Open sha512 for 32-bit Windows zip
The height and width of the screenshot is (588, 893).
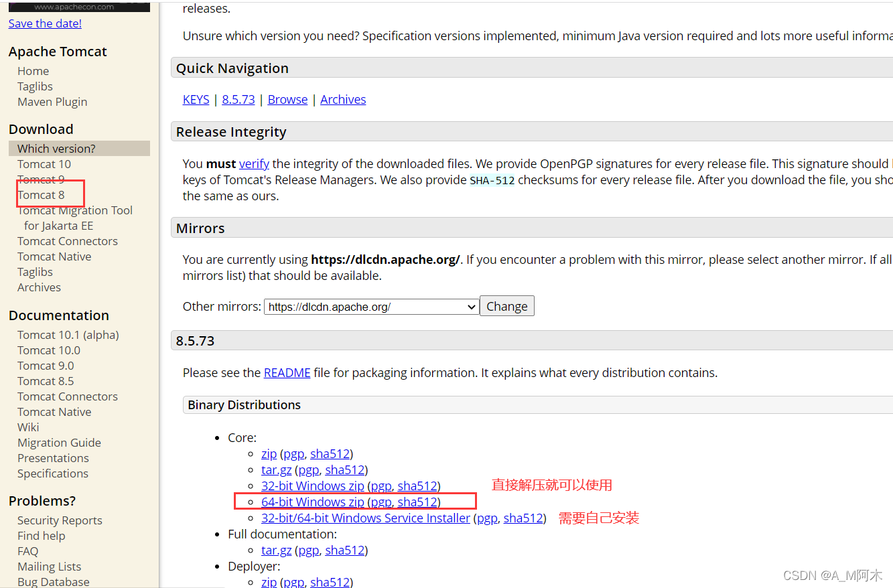tap(417, 486)
